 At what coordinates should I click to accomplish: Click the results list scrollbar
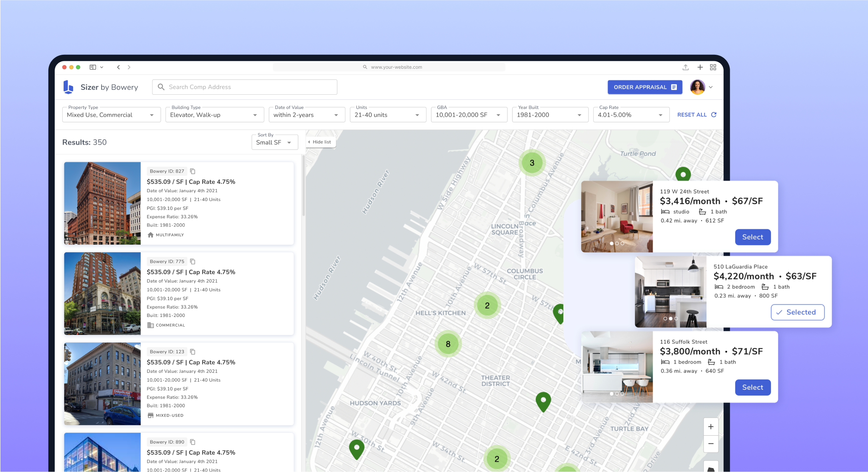[303, 186]
